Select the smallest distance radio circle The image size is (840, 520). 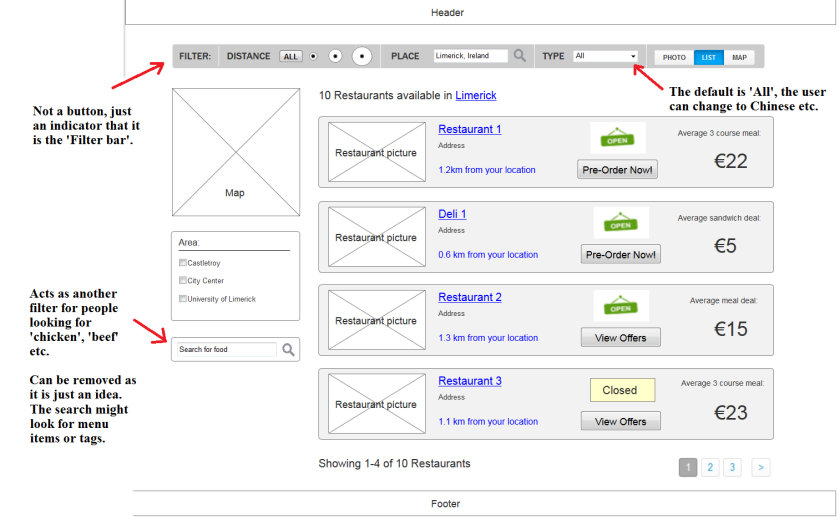click(x=313, y=56)
